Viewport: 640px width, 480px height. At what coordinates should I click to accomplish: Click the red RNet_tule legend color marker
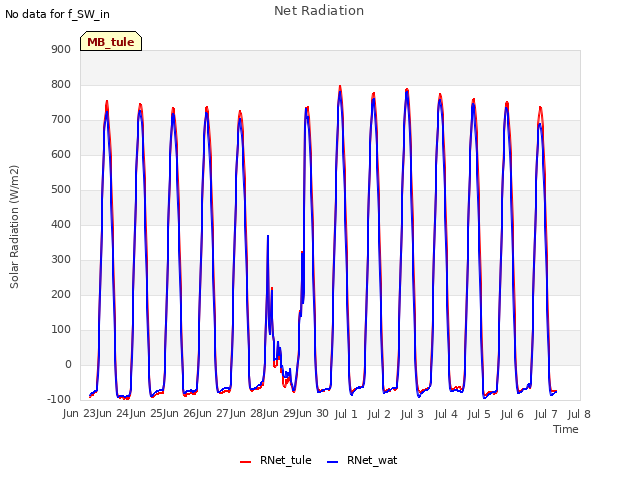245,462
